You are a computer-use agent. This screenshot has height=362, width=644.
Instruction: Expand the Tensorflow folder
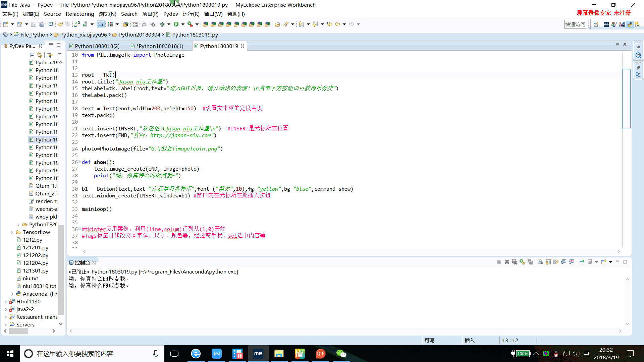point(12,232)
